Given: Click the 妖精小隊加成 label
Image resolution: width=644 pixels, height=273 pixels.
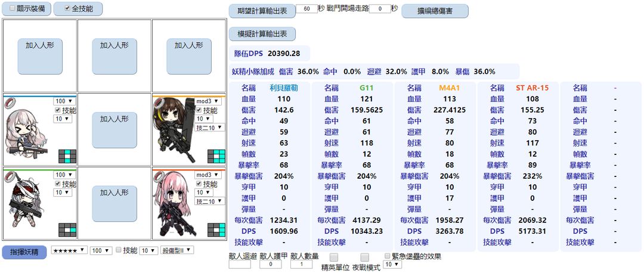Looking at the screenshot, I should (x=253, y=72).
